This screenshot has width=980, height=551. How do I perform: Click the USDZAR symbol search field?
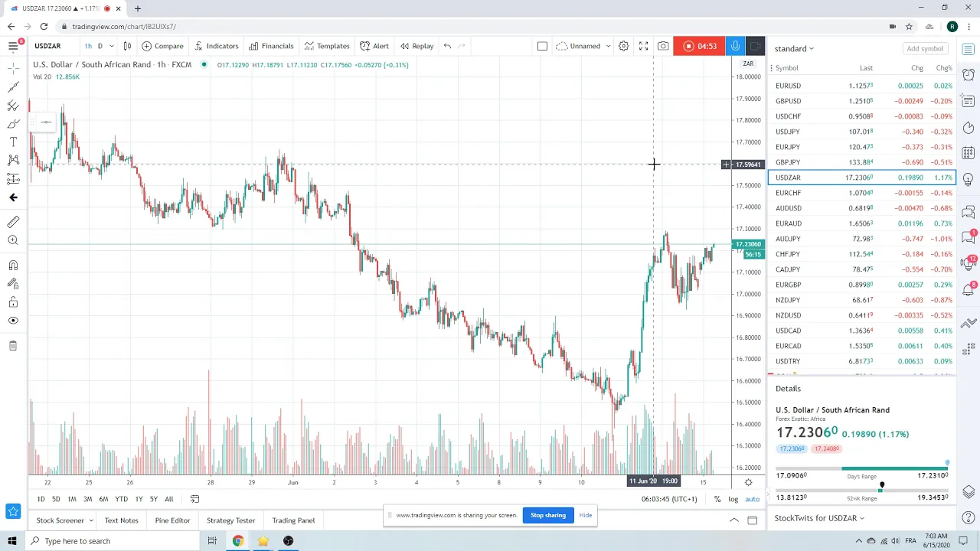(52, 46)
